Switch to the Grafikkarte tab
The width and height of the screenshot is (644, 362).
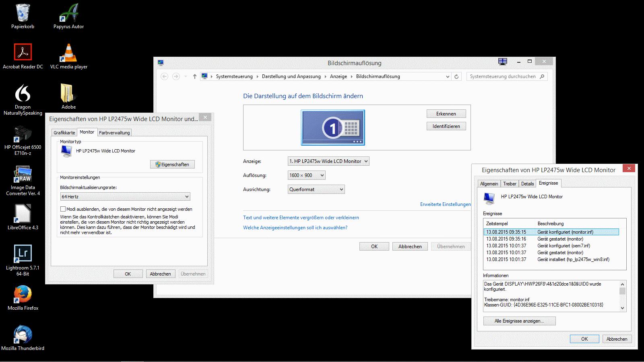(64, 133)
